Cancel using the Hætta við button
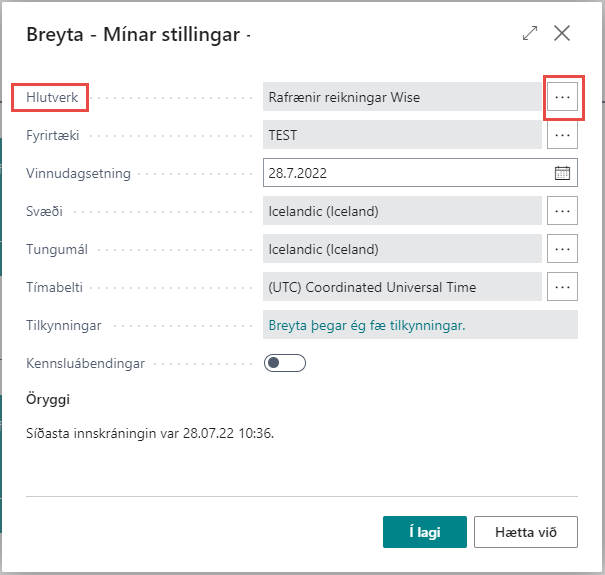Viewport: 605px width, 575px height. click(526, 532)
